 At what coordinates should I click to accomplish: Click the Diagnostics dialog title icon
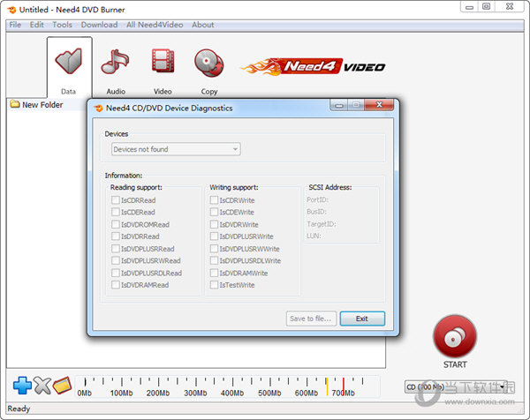98,109
